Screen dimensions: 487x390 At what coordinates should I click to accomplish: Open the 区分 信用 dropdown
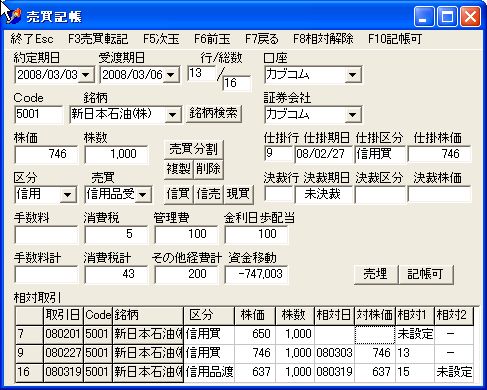[x=68, y=195]
